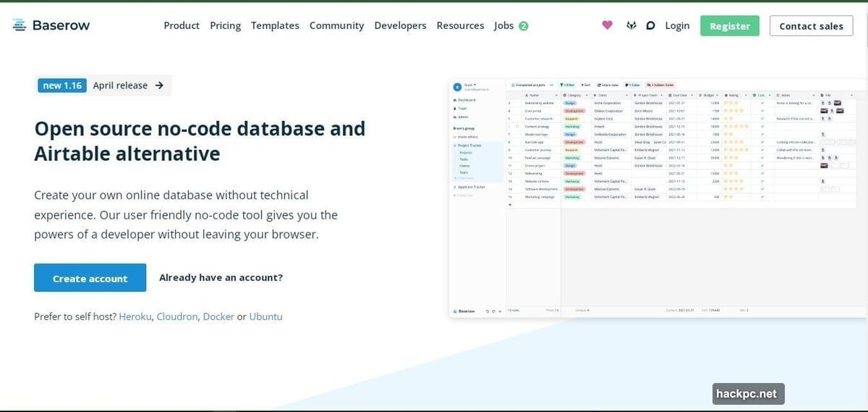Click the 1 Filter button in preview toolbar

[567, 85]
